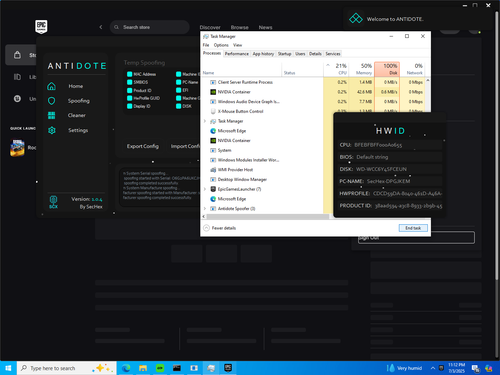Sort processes by the Memory column
This screenshot has width=500, height=375.
pos(361,69)
